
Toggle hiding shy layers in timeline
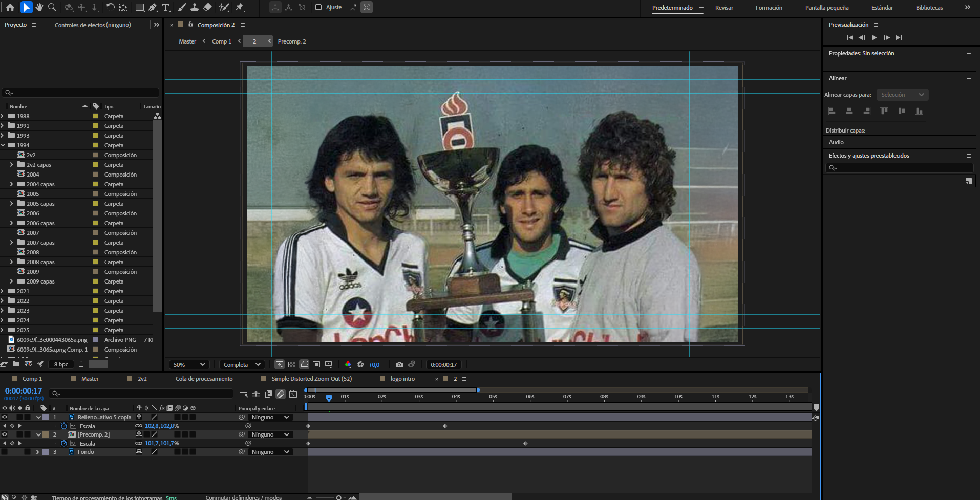(256, 394)
